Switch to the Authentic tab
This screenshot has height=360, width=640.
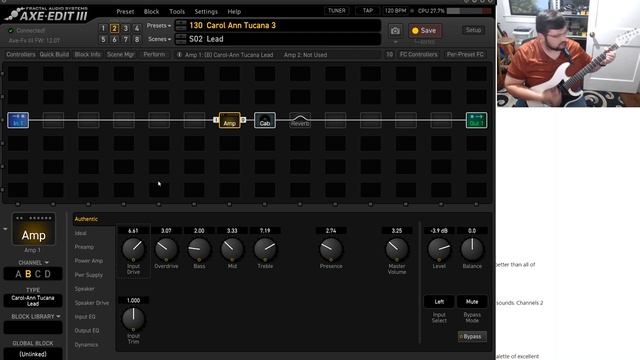pyautogui.click(x=86, y=219)
